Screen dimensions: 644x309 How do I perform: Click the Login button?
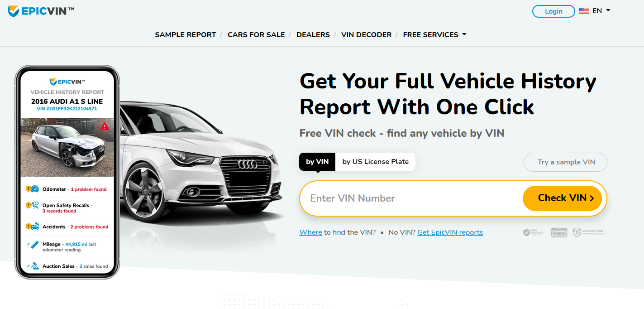click(x=553, y=11)
